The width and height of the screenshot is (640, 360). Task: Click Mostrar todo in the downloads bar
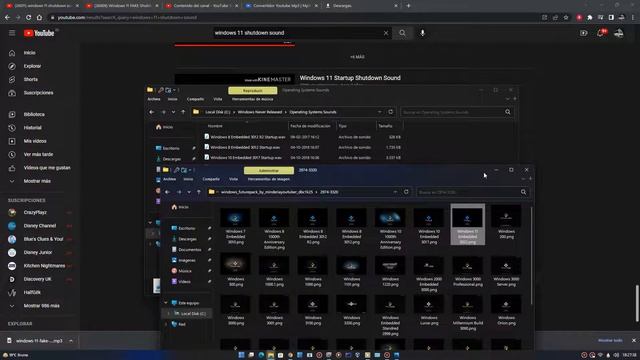coord(610,340)
